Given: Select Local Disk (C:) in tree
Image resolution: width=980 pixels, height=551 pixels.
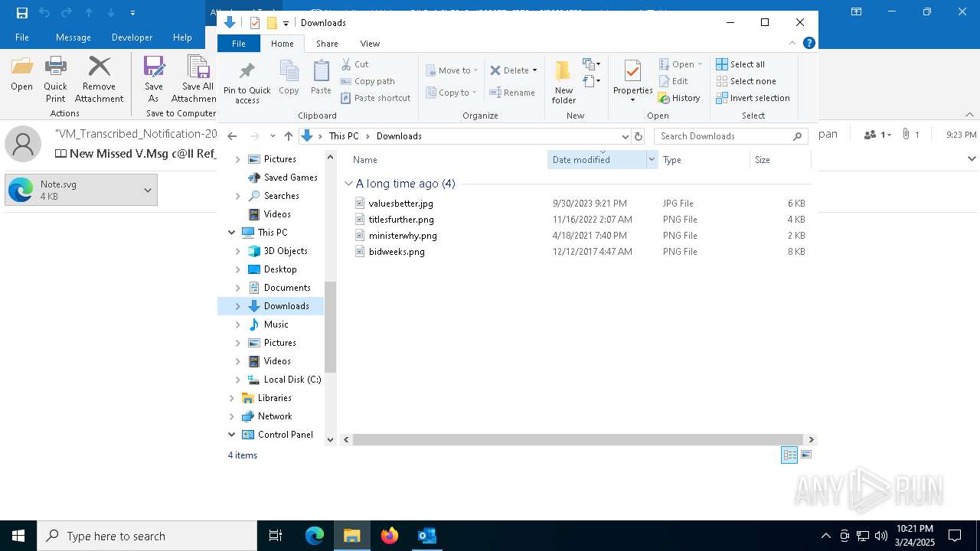Looking at the screenshot, I should (292, 380).
